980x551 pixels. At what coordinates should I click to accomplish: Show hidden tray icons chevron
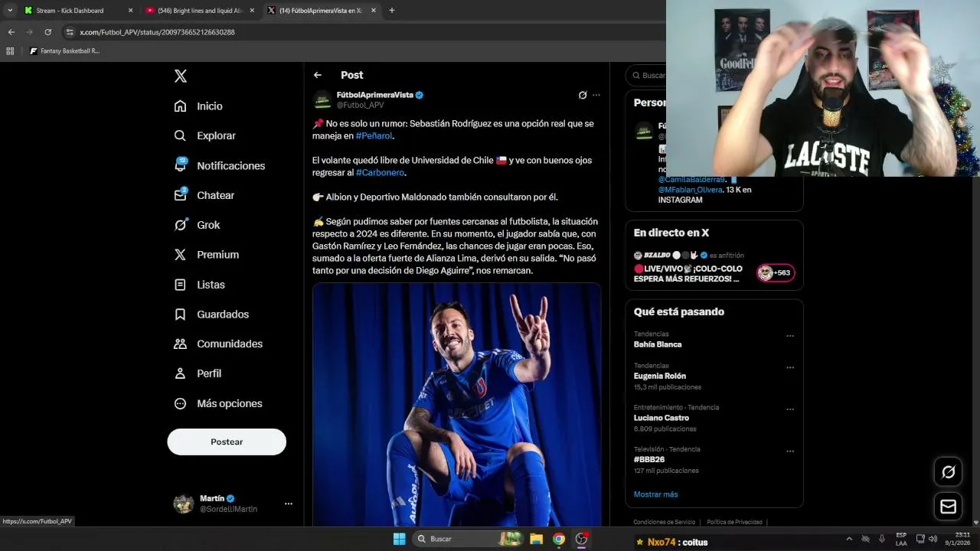click(848, 539)
